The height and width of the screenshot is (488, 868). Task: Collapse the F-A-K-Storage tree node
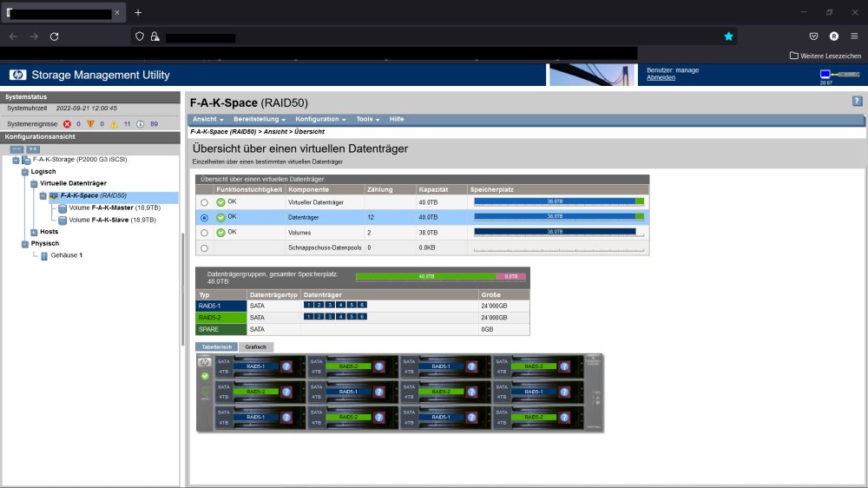(x=16, y=160)
